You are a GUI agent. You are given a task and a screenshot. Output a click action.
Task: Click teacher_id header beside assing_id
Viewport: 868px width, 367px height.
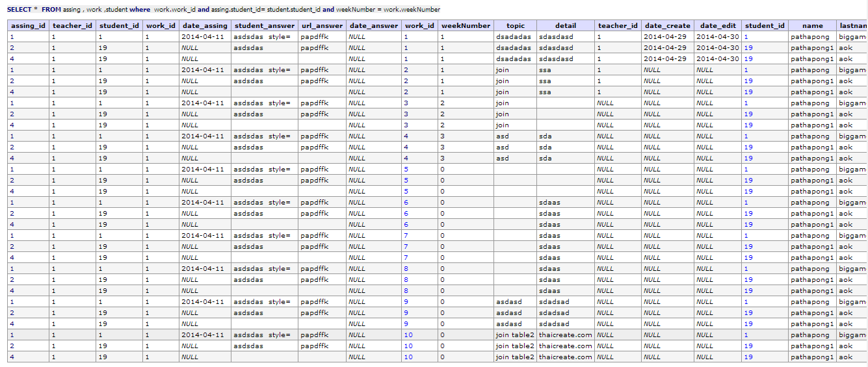pyautogui.click(x=72, y=26)
